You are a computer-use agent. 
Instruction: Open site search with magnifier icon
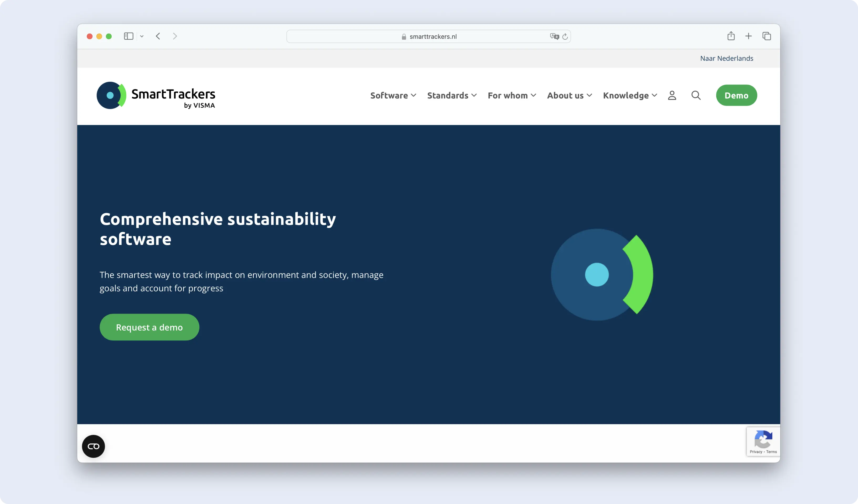coord(696,95)
